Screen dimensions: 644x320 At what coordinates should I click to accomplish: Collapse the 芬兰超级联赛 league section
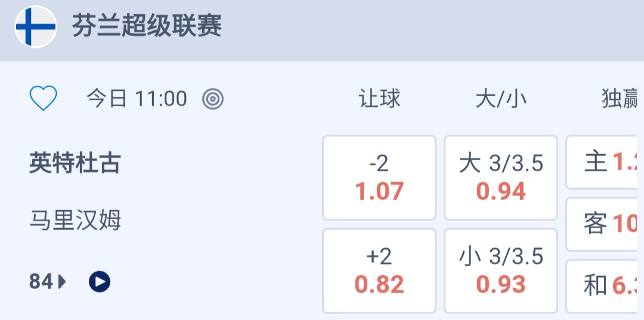tap(147, 27)
